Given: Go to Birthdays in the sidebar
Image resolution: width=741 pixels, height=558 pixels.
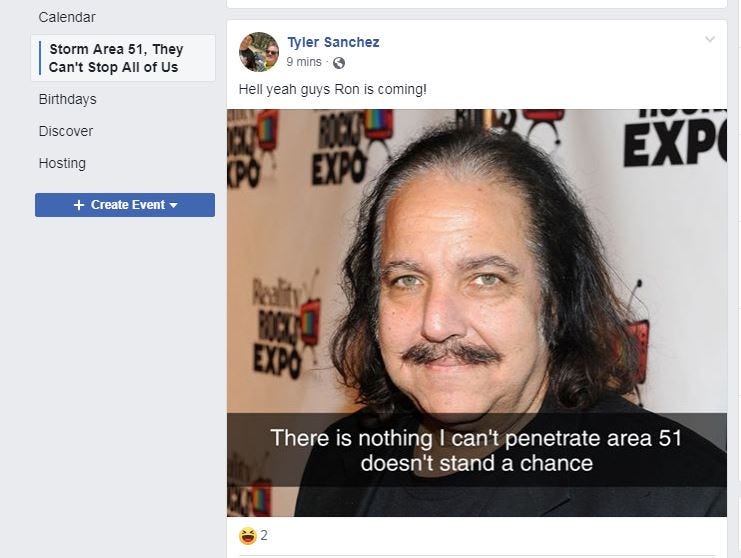Looking at the screenshot, I should (68, 99).
